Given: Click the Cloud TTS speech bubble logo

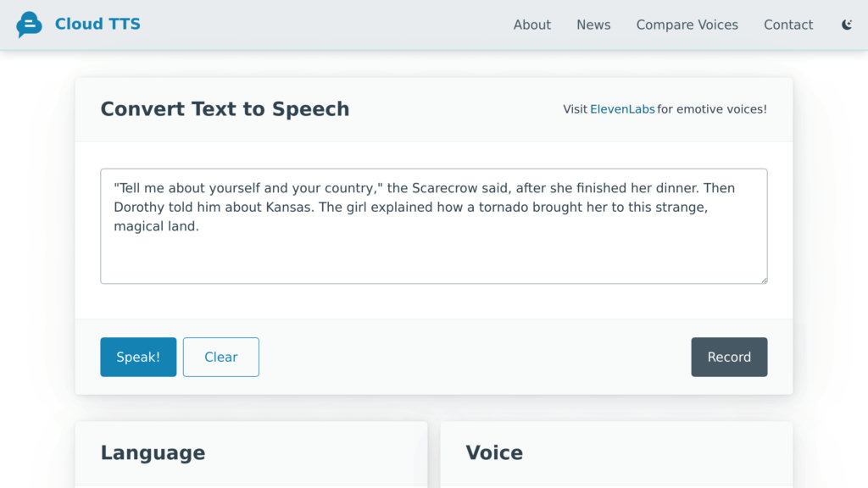Looking at the screenshot, I should pyautogui.click(x=29, y=25).
